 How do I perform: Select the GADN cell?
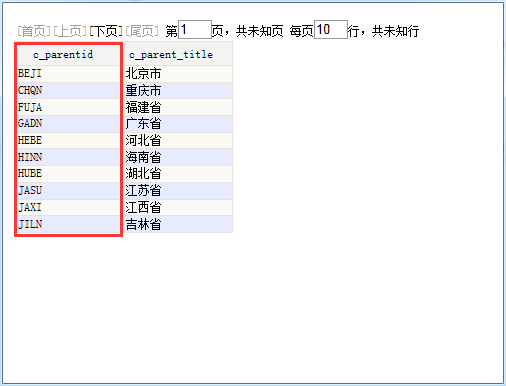tap(68, 124)
